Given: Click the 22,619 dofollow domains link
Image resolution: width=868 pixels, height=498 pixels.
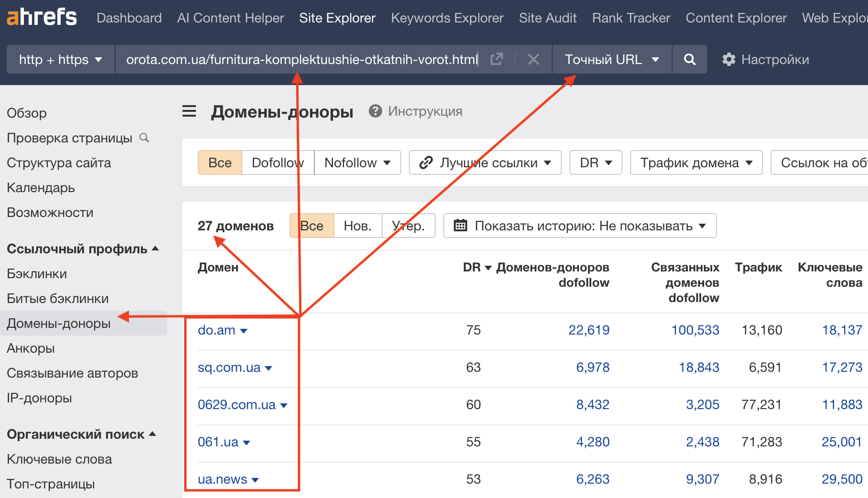Looking at the screenshot, I should 589,330.
